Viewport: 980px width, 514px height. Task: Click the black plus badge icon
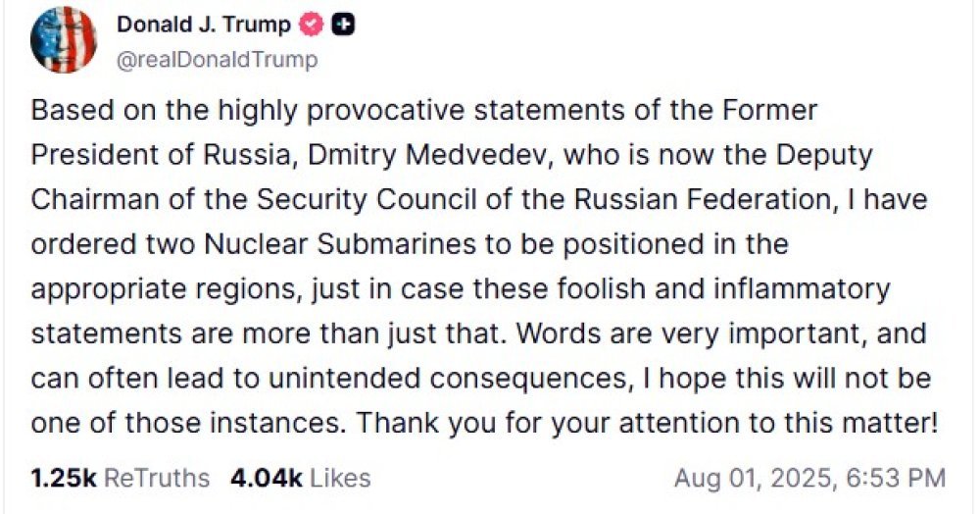tap(342, 25)
